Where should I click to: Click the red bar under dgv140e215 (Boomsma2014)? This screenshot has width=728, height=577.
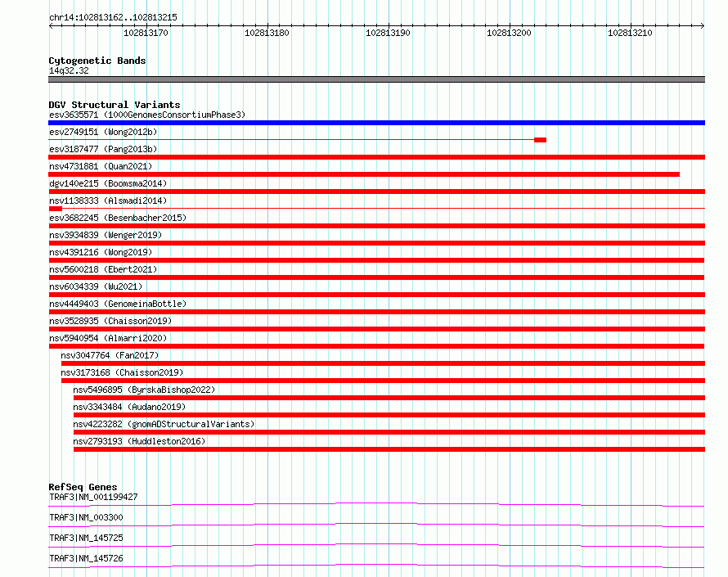[x=376, y=192]
